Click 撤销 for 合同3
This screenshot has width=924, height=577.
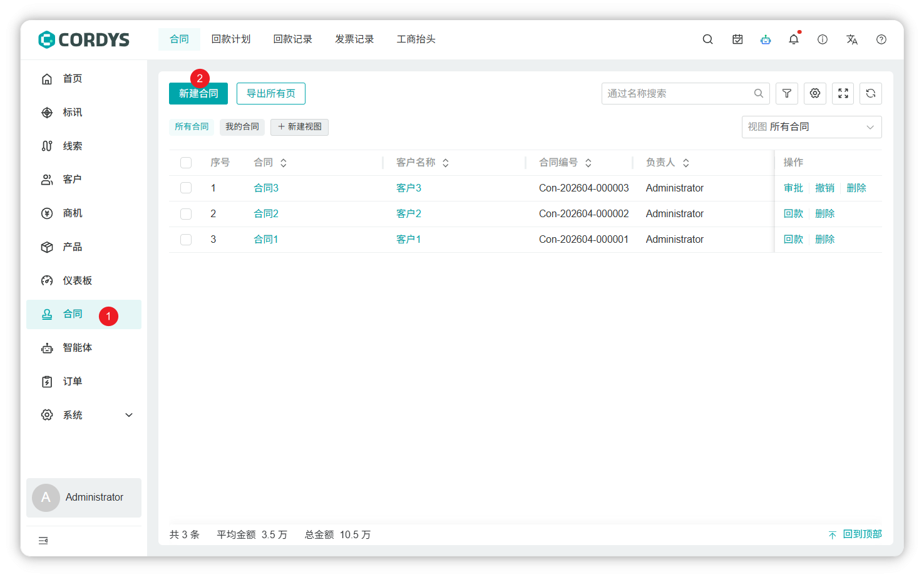[824, 188]
